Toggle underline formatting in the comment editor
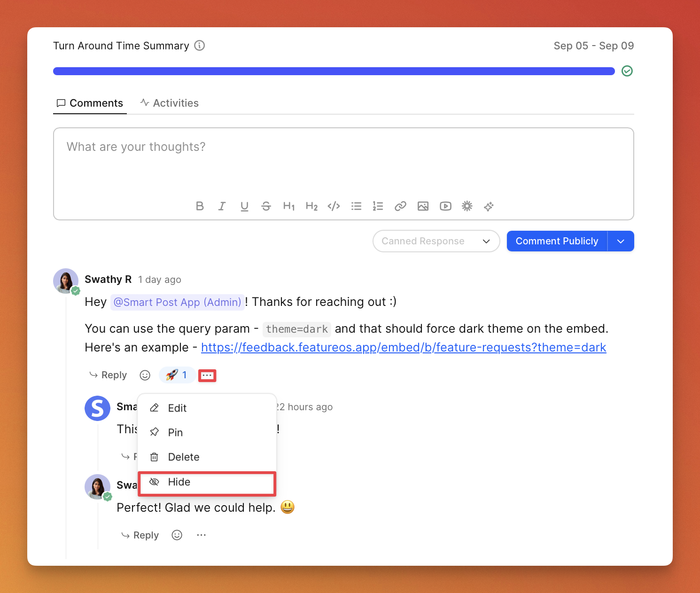Image resolution: width=700 pixels, height=593 pixels. coord(244,206)
